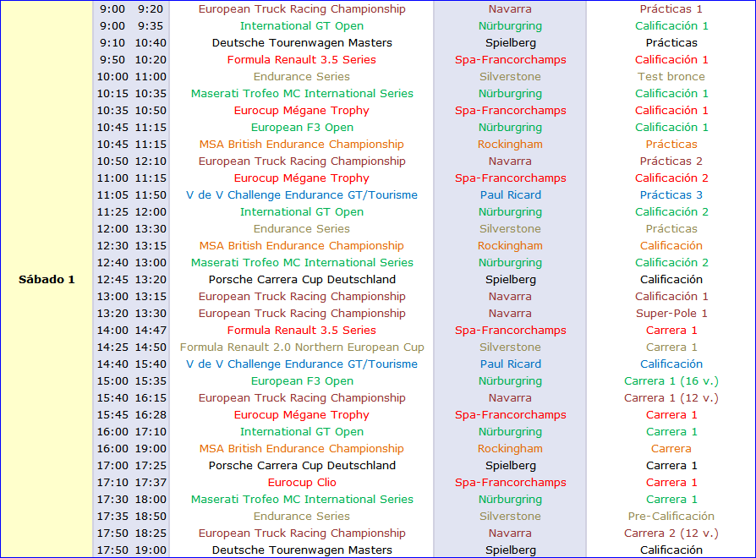756x558 pixels.
Task: Select 'Pre-Calificación' session cell
Action: [671, 516]
